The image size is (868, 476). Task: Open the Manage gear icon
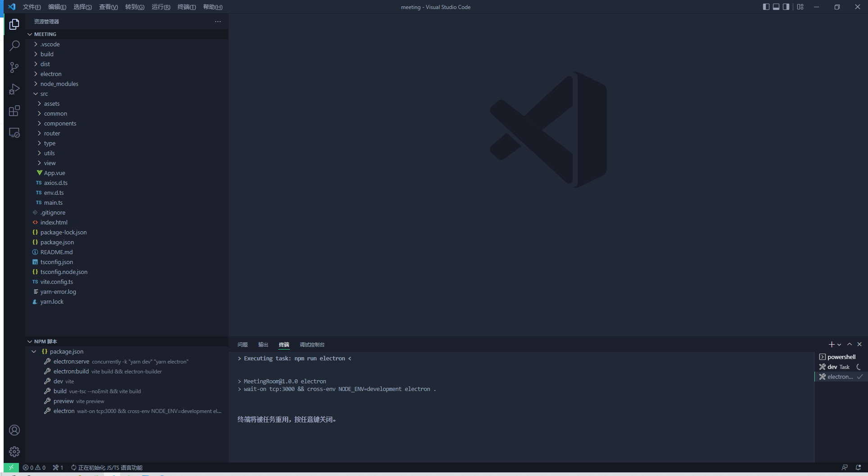coord(14,452)
